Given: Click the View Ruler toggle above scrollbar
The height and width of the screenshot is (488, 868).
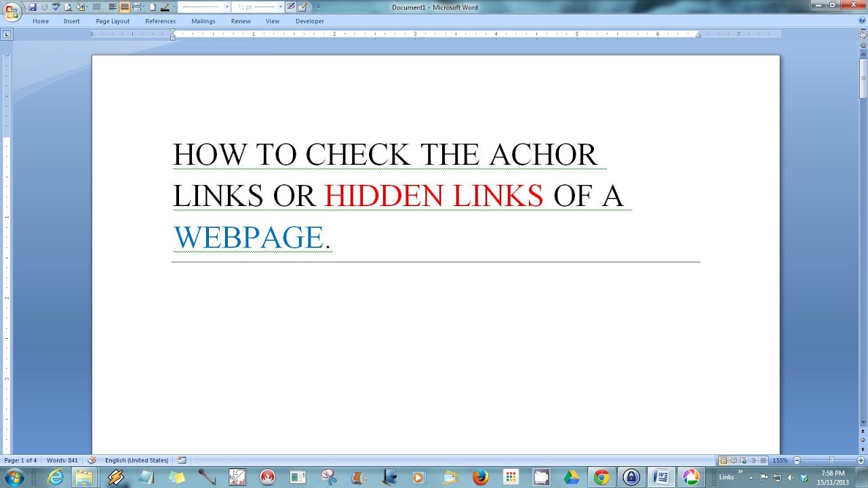Looking at the screenshot, I should pyautogui.click(x=863, y=34).
